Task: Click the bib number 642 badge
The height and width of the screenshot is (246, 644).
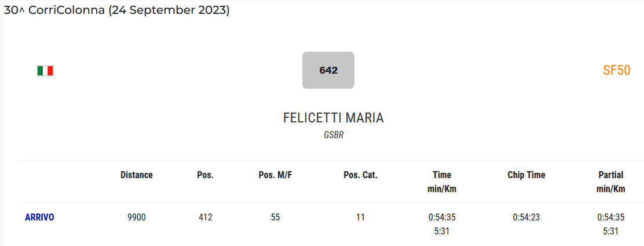Action: pos(328,70)
